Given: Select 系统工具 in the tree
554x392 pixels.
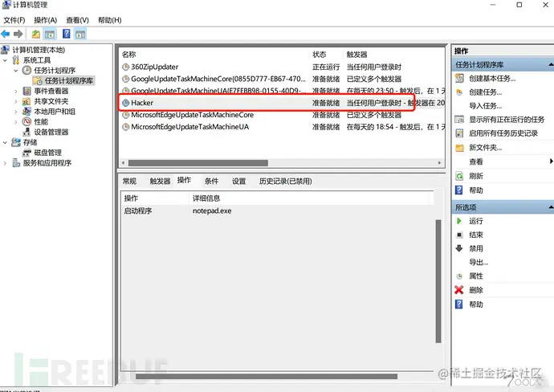Looking at the screenshot, I should [37, 60].
